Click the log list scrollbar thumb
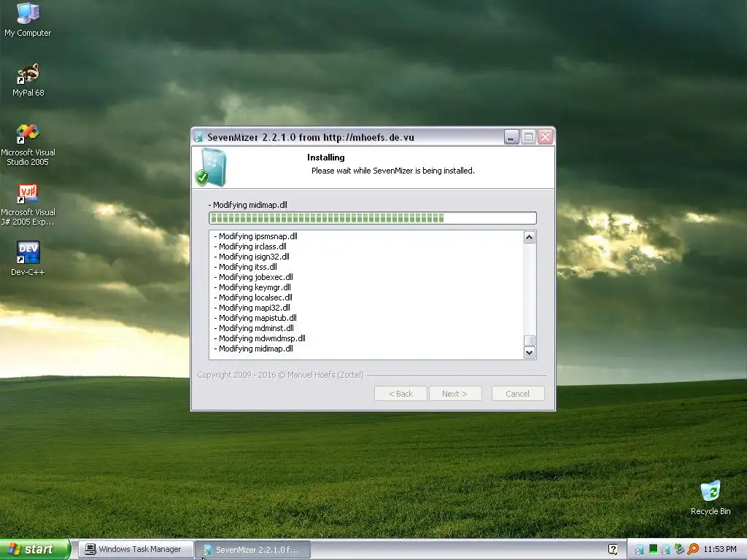The image size is (747, 560). (x=530, y=341)
